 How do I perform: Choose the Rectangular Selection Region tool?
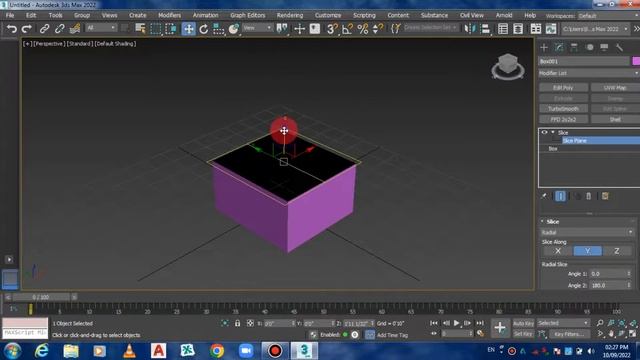[156, 29]
